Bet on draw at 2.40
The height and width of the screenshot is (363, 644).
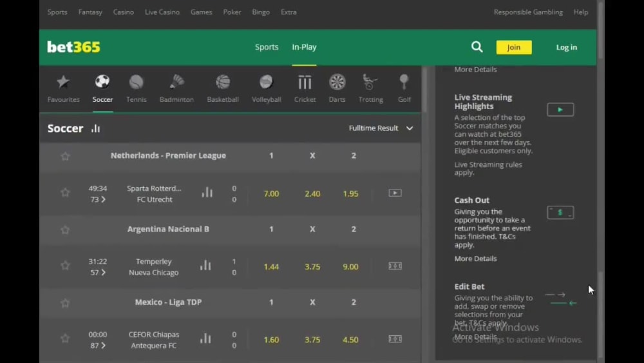click(x=312, y=193)
